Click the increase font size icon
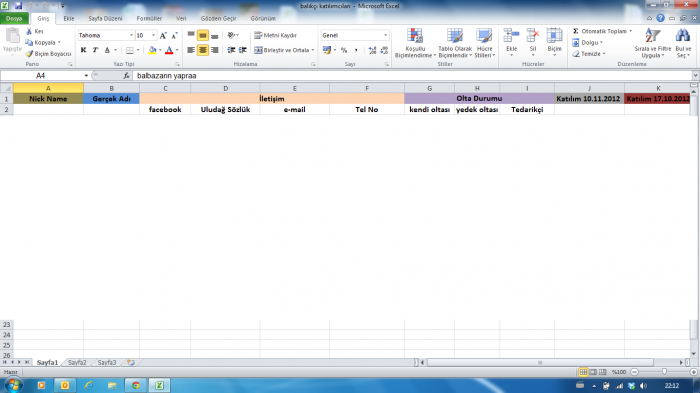Viewport: 700px width, 393px height. coord(163,35)
